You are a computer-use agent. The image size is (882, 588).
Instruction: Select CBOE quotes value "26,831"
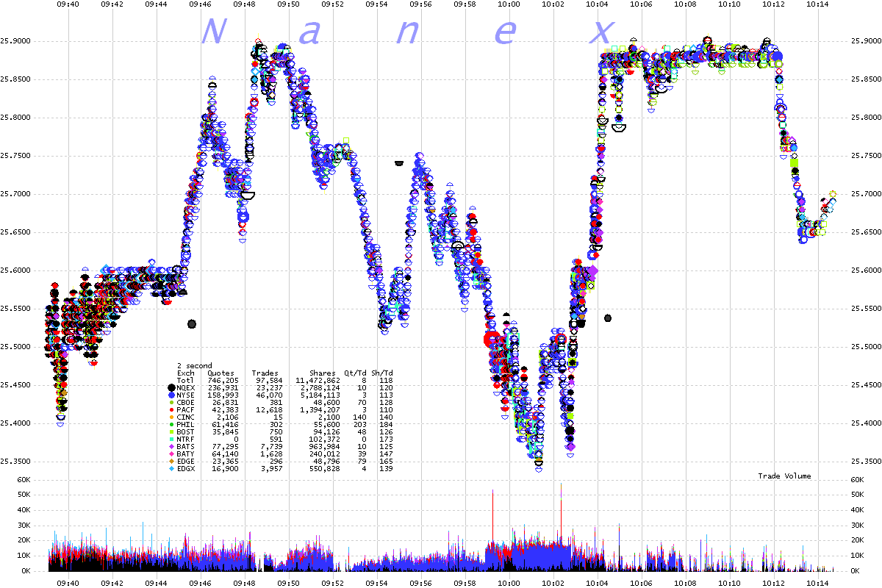(x=226, y=403)
